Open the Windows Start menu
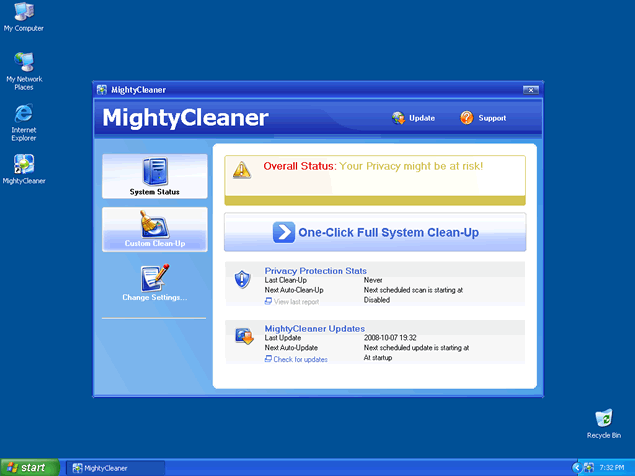The image size is (635, 476). tap(29, 467)
